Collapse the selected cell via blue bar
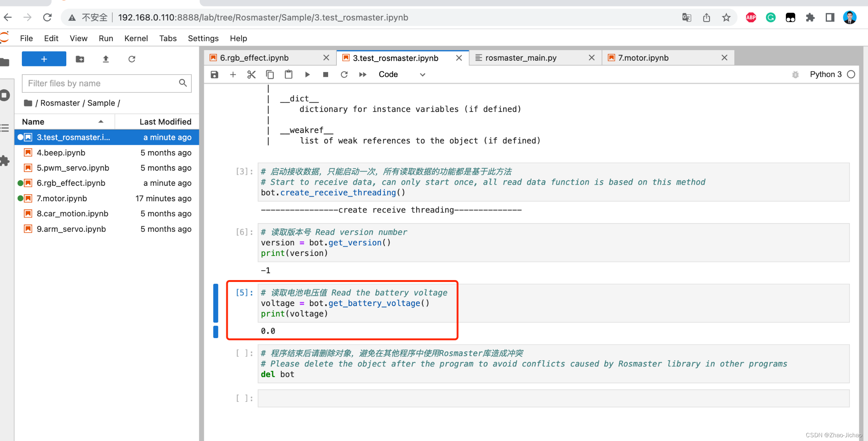The height and width of the screenshot is (441, 868). click(x=215, y=303)
